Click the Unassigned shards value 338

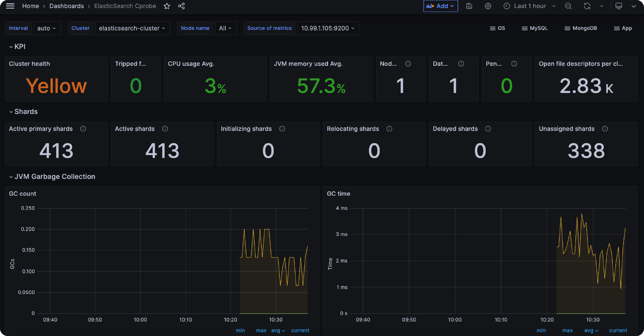(586, 151)
